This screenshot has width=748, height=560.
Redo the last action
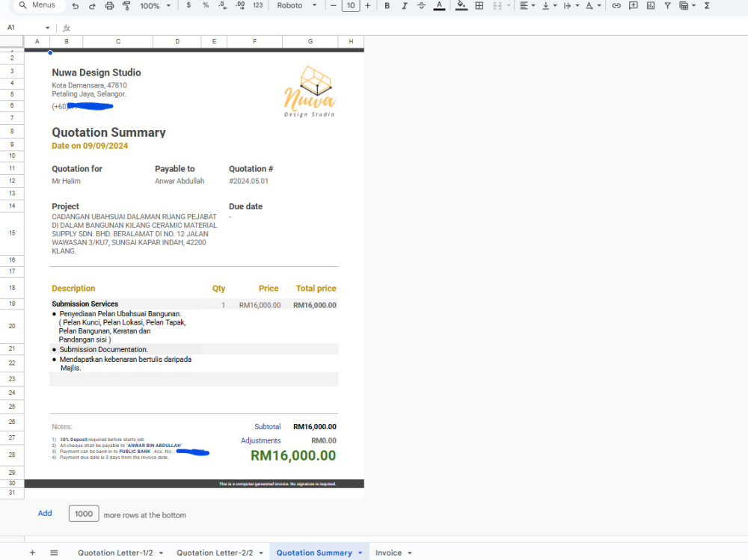tap(92, 6)
